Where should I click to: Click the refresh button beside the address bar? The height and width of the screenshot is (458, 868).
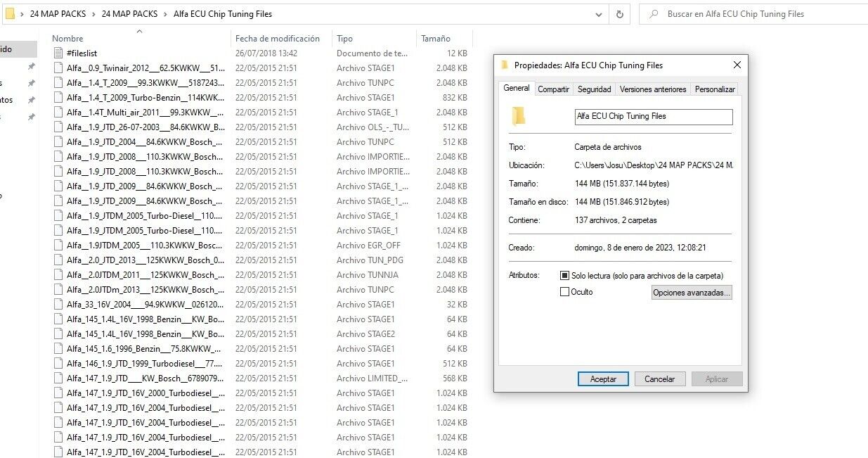click(x=619, y=14)
